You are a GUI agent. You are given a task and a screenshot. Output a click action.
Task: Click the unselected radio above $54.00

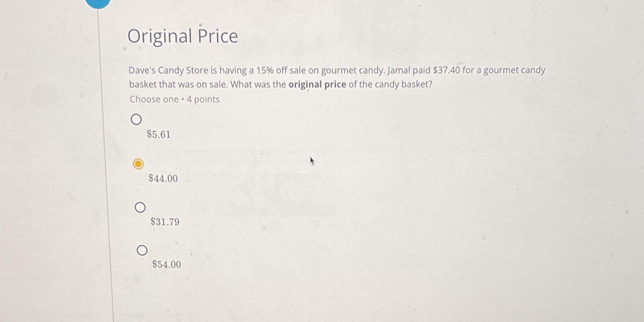[x=143, y=250]
